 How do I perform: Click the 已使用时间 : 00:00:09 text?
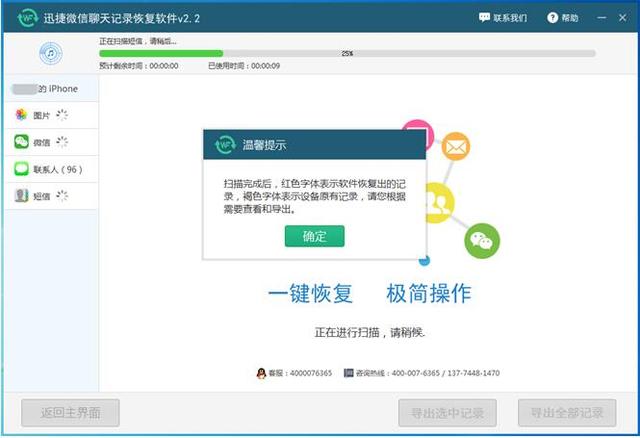[244, 66]
